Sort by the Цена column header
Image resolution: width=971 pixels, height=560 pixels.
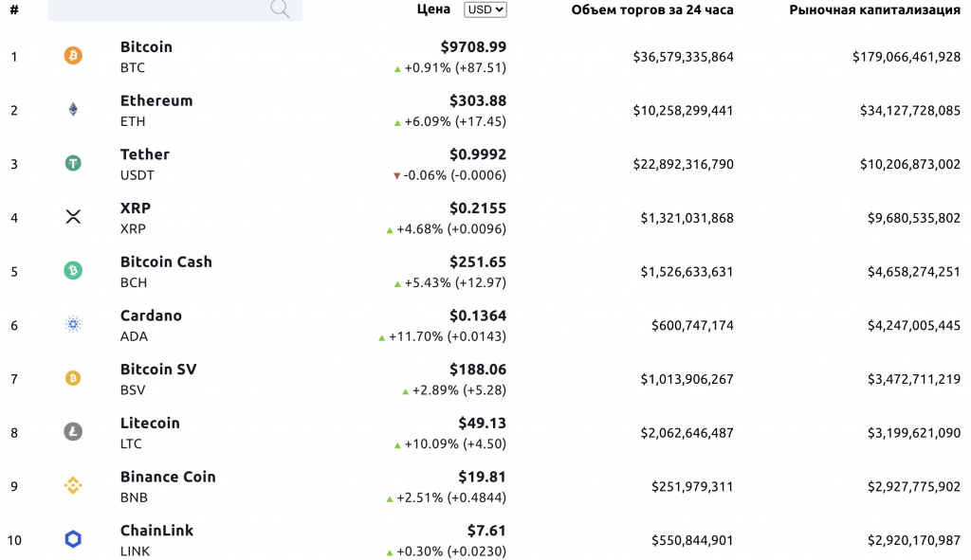[x=432, y=9]
